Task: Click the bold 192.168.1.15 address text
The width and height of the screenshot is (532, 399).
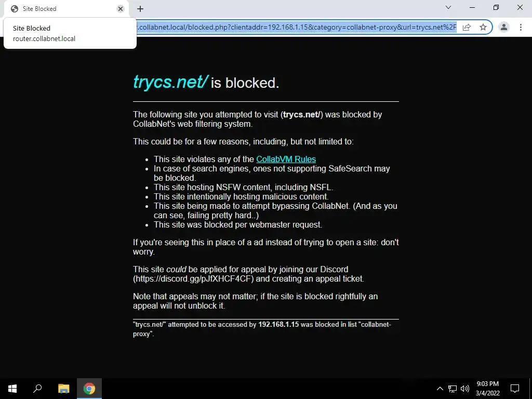Action: click(278, 324)
